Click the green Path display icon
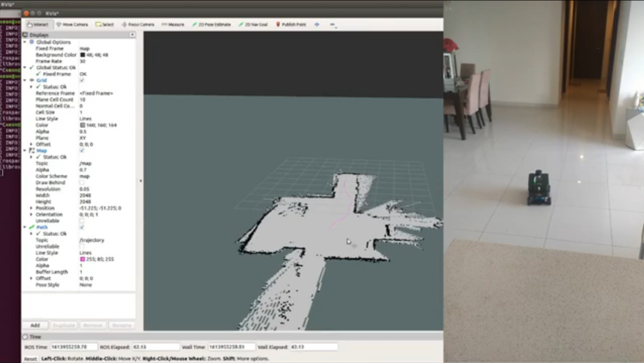 pyautogui.click(x=32, y=227)
